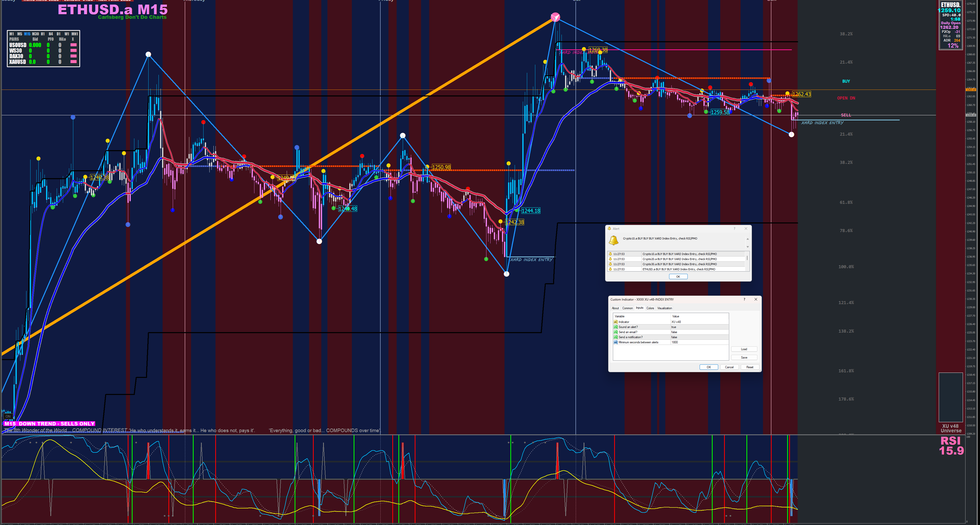Open the Visualization tab
This screenshot has height=525, width=980.
point(665,308)
